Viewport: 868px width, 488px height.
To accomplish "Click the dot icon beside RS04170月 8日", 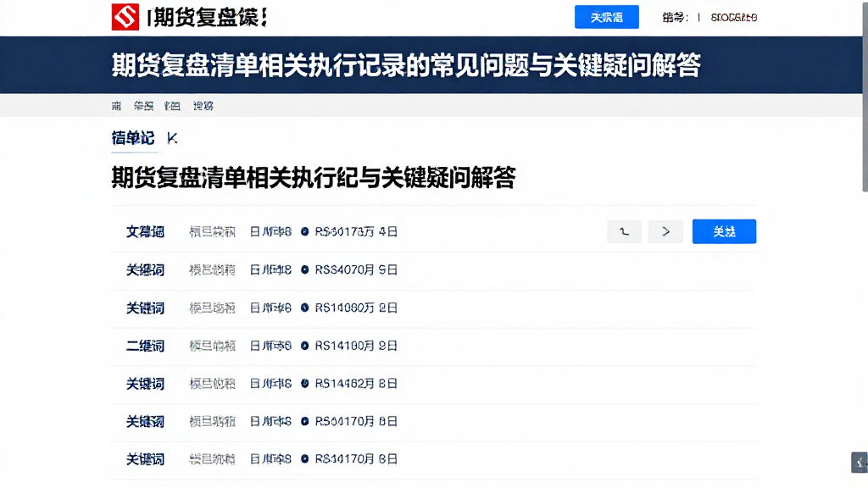I will (x=304, y=422).
